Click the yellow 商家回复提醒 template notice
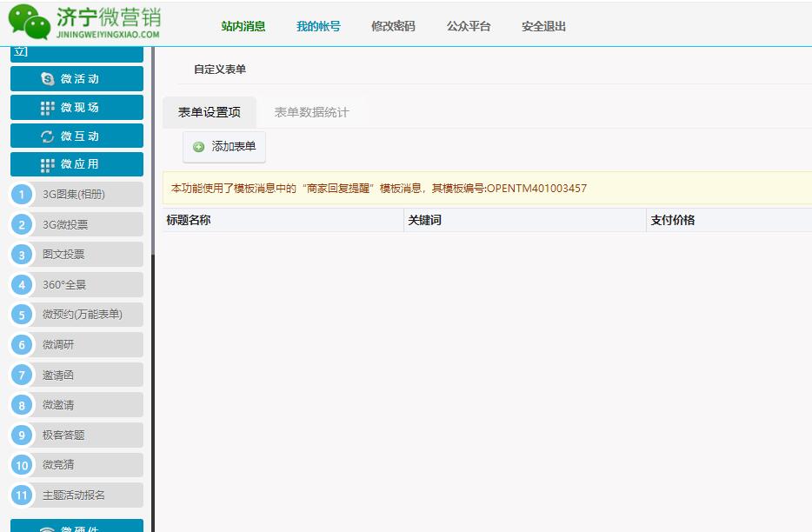Viewport: 812px width, 532px height. click(x=488, y=189)
